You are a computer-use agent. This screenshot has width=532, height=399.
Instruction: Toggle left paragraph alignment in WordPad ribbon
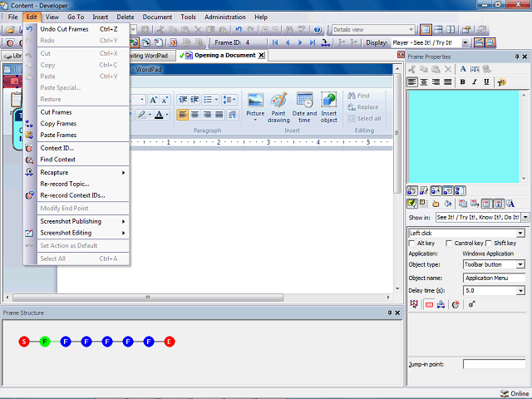click(x=183, y=115)
